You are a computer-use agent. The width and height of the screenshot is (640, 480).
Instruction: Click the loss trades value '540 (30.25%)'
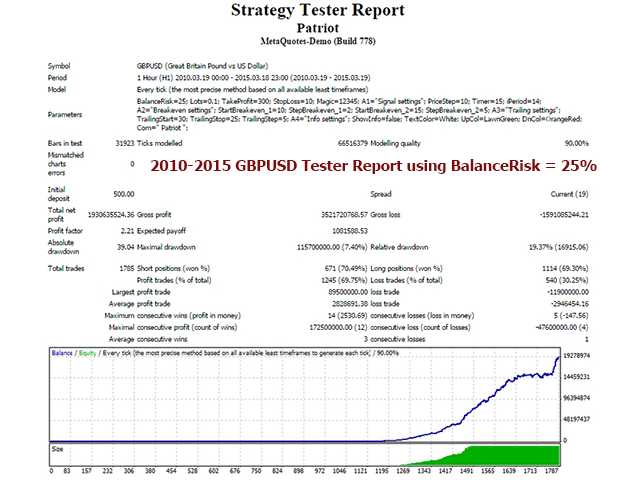click(x=567, y=280)
